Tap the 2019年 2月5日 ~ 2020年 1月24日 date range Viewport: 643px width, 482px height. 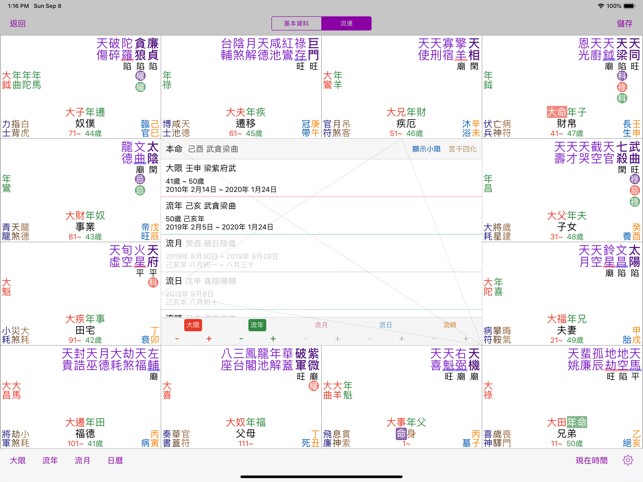pos(219,227)
